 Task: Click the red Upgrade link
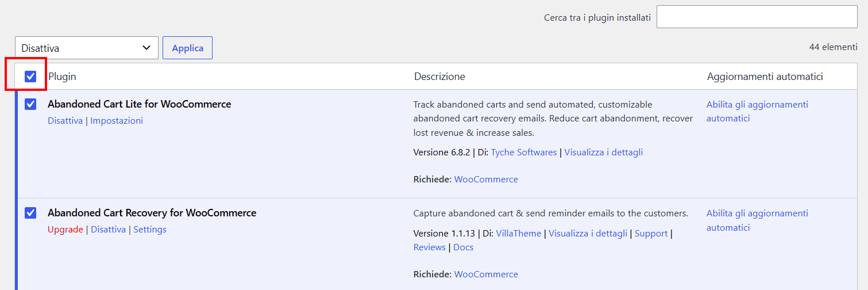point(65,230)
